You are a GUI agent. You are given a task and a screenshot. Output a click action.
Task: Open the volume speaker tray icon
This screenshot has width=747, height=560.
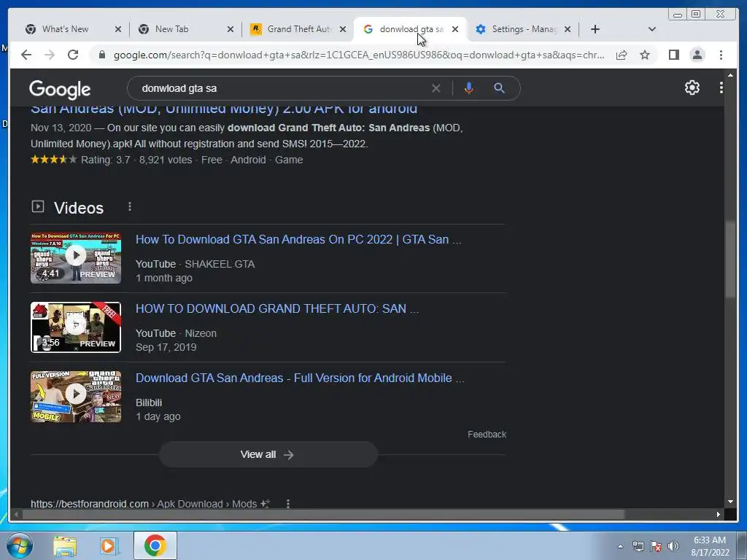click(673, 546)
